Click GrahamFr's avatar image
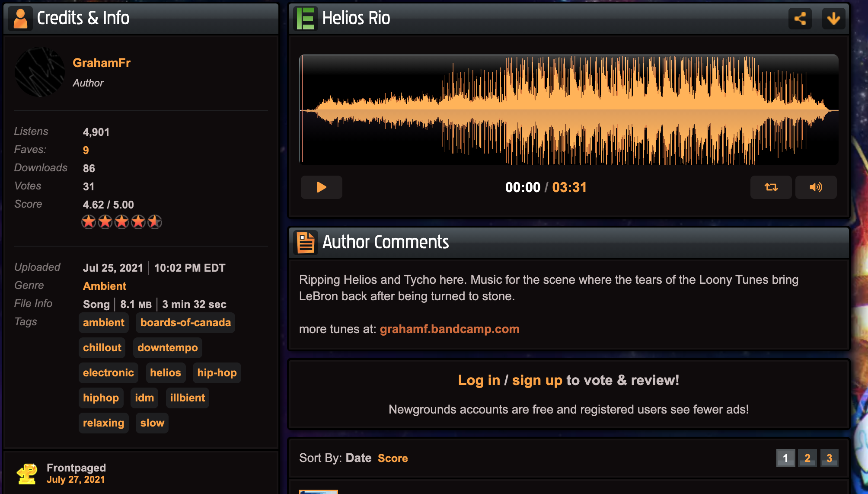868x494 pixels. coord(40,72)
